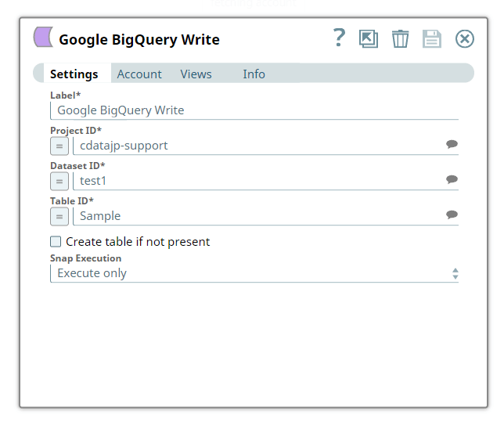Close the Google BigQuery Write dialog
Viewport: 504px width, 422px height.
pyautogui.click(x=465, y=38)
